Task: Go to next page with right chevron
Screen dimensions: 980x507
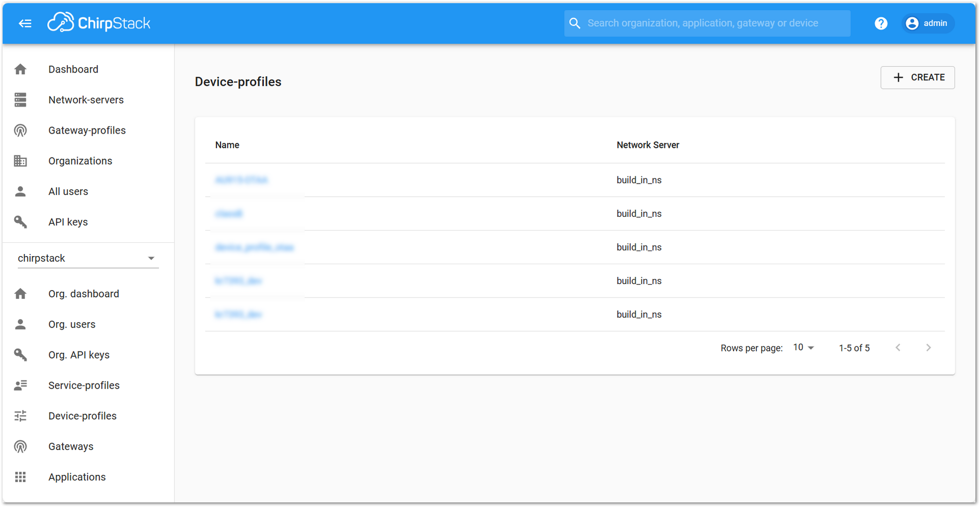Action: (928, 347)
